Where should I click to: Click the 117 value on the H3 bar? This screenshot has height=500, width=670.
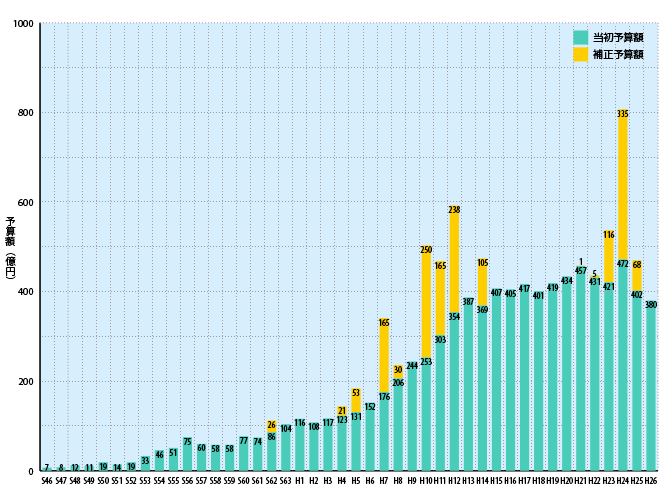(328, 423)
